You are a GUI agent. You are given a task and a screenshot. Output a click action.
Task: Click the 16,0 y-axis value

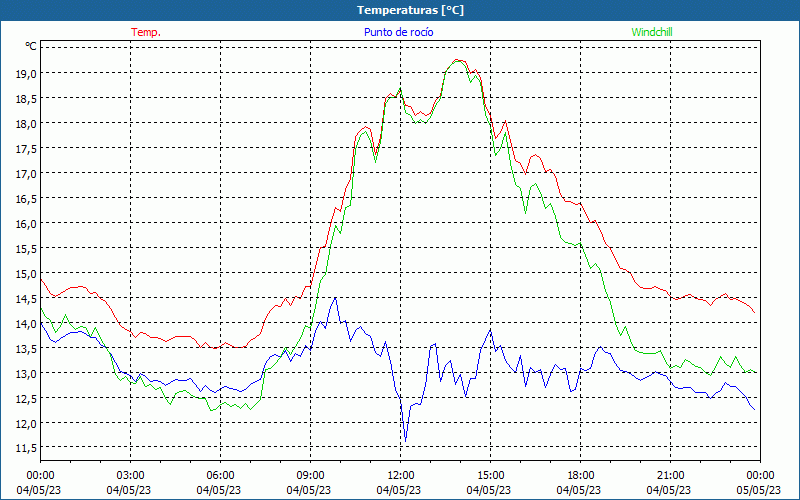point(27,223)
